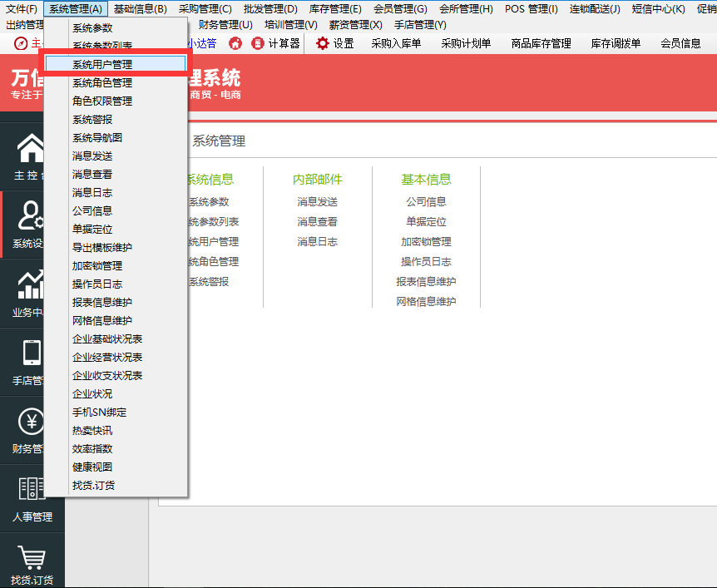This screenshot has height=588, width=717.
Task: Click the compass icon in toolbar
Action: click(21, 43)
